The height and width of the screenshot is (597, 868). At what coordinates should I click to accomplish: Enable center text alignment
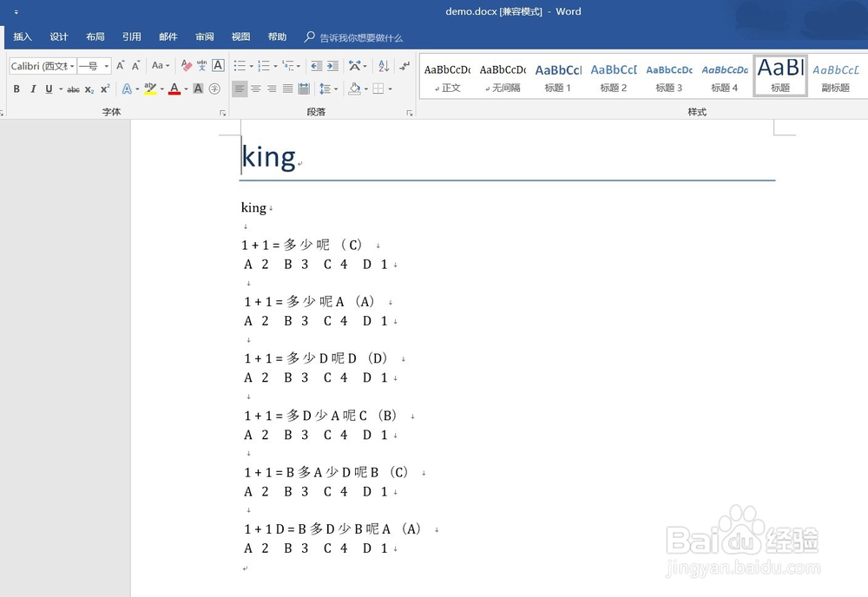[254, 89]
